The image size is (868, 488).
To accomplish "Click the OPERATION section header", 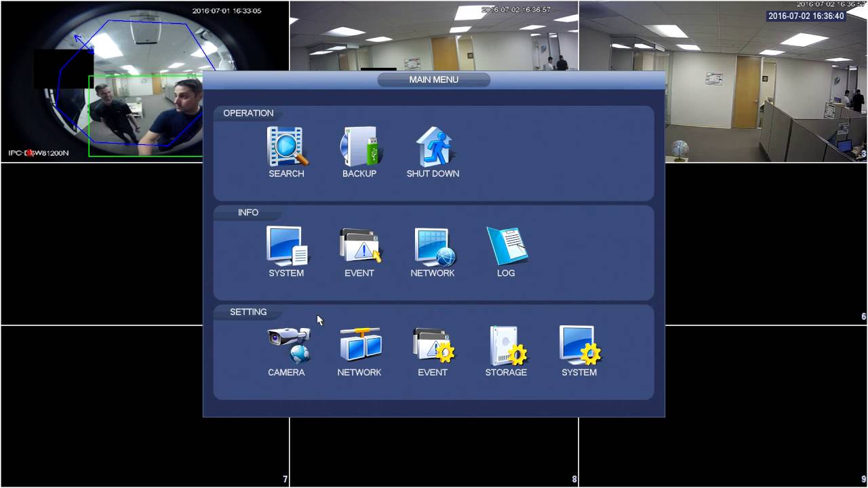I will pyautogui.click(x=248, y=113).
